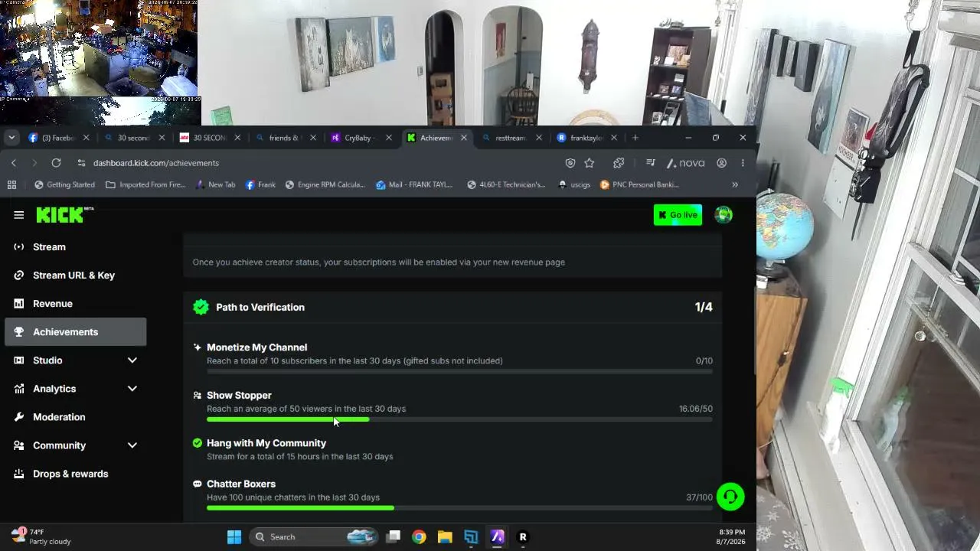
Task: Open the shield protection icon in address bar
Action: [x=570, y=163]
